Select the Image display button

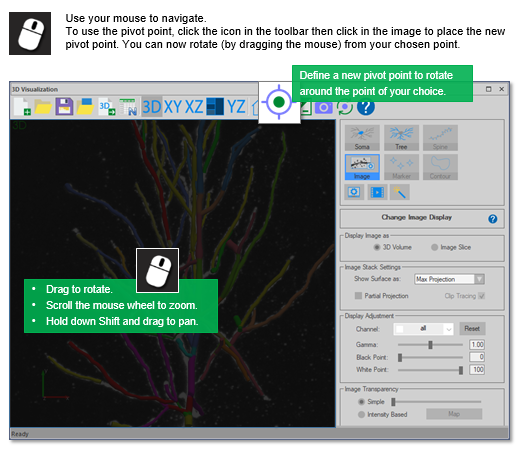(x=362, y=167)
